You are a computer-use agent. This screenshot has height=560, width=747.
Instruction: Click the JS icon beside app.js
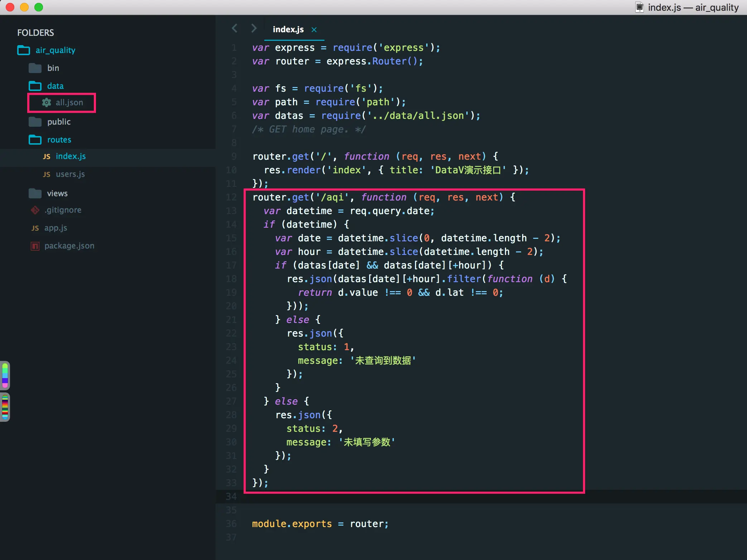35,228
